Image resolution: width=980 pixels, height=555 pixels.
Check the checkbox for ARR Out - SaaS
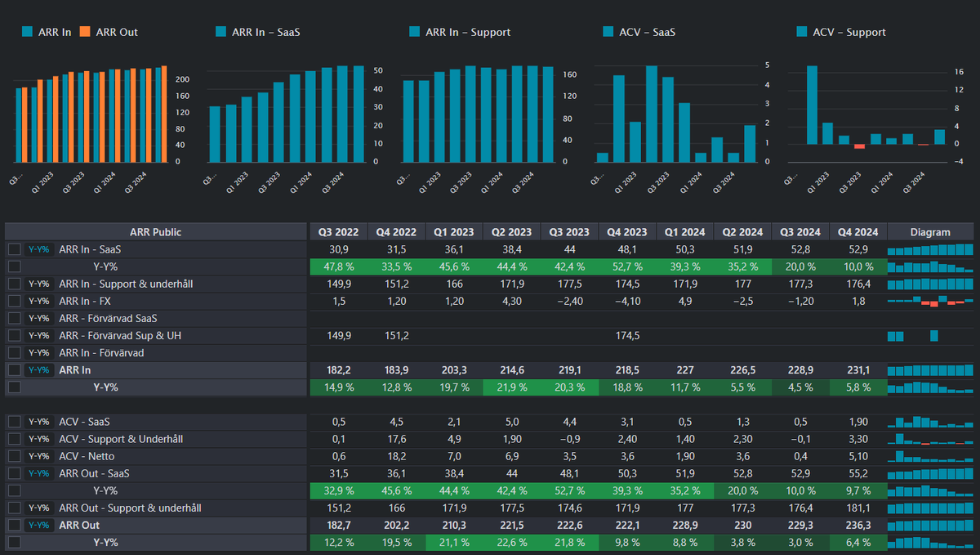13,473
